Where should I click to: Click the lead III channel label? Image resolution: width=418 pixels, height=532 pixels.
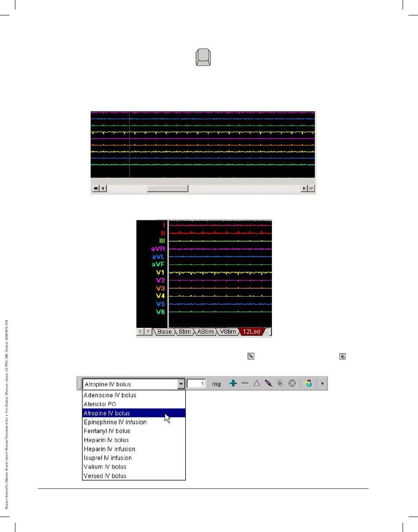pos(161,241)
